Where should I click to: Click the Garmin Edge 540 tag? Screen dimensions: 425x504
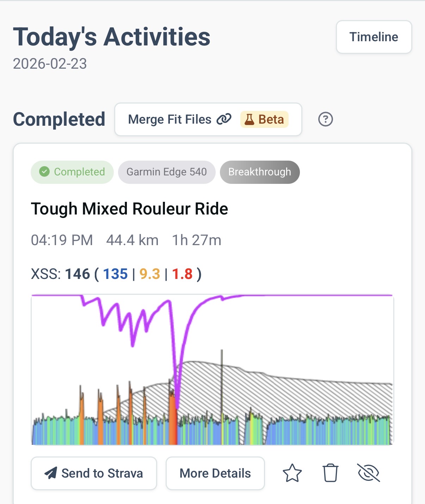point(167,172)
